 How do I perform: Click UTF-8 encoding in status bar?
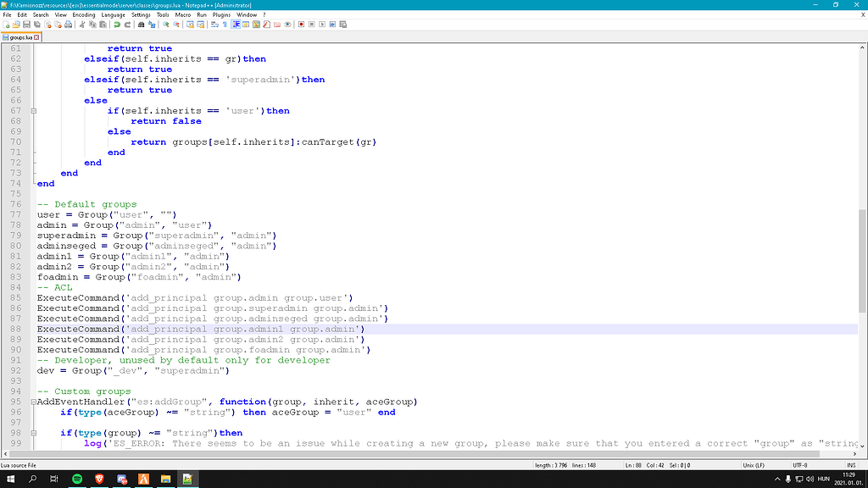[801, 465]
